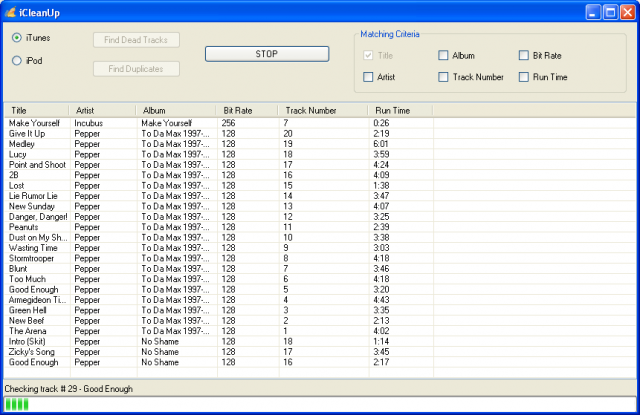Screen dimensions: 640x415
Task: Click the '20' track number cell
Action: 288,133
